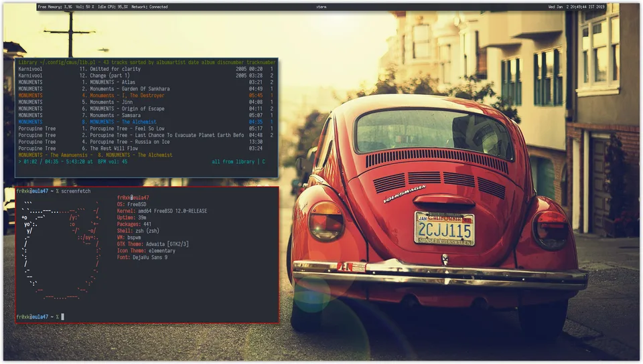
Task: Select 'MONUMENTS - Atlas' track row
Action: point(145,82)
